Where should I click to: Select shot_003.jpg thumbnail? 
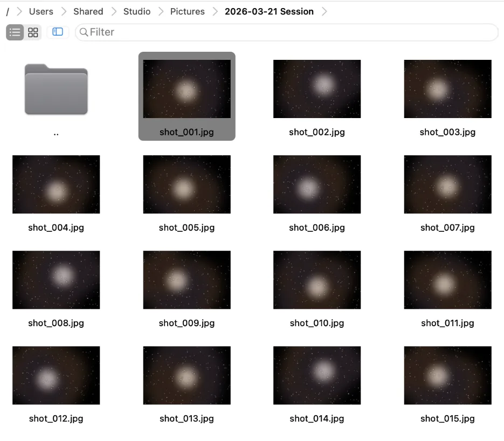[x=448, y=89]
